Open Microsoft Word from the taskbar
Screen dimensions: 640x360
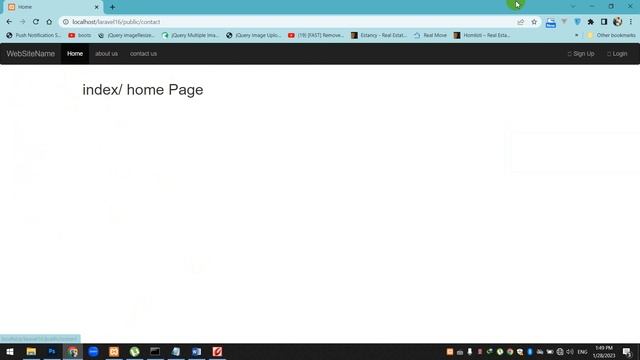[196, 351]
